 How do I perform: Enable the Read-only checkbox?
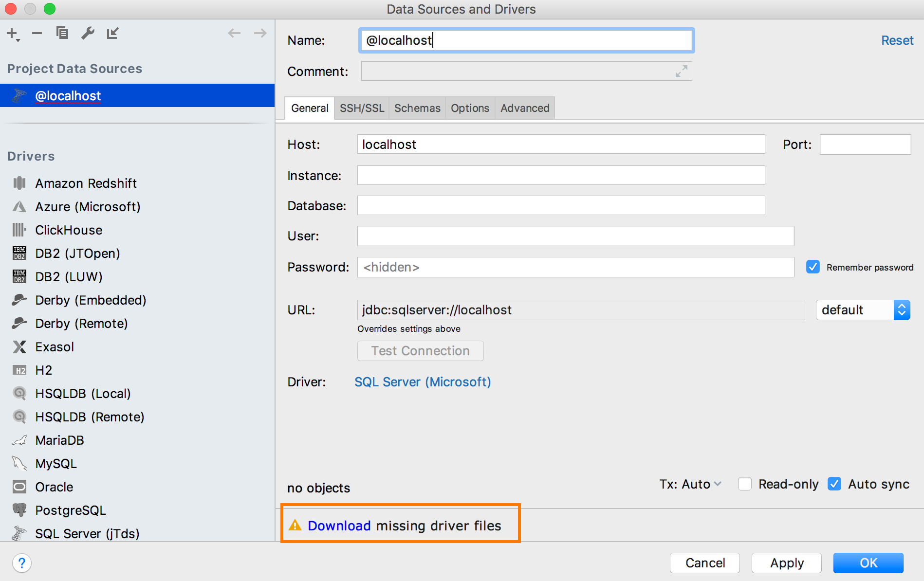pos(744,484)
